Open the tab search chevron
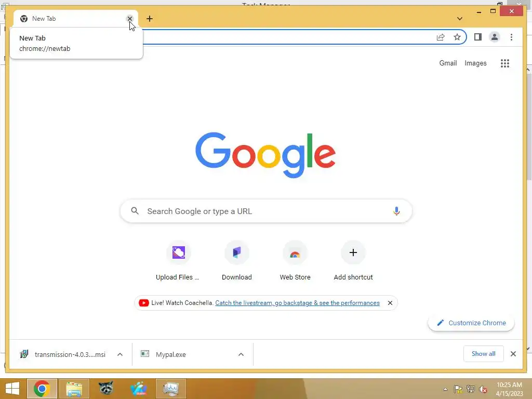The image size is (532, 399). (460, 19)
